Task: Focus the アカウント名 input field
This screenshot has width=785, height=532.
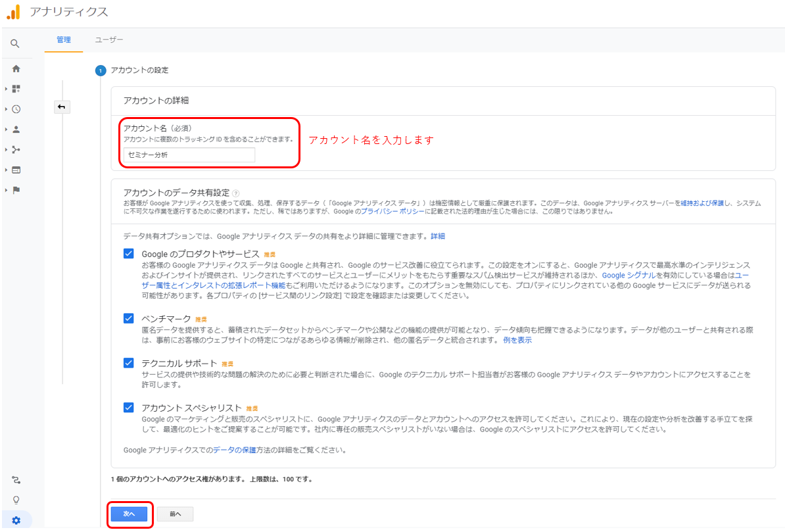Action: [189, 155]
